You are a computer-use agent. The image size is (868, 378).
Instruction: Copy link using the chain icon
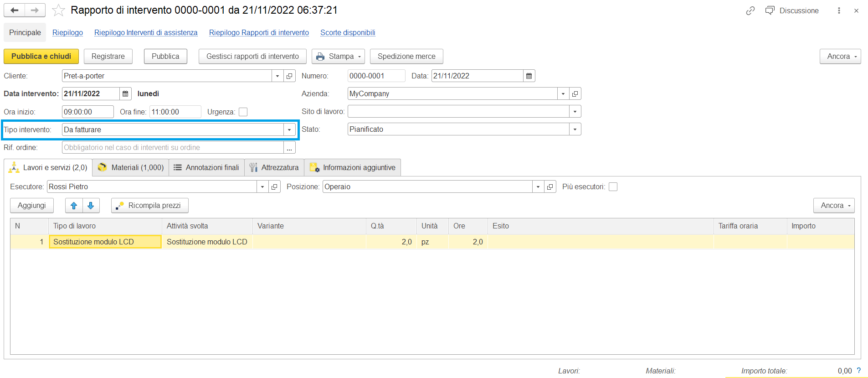pos(750,10)
